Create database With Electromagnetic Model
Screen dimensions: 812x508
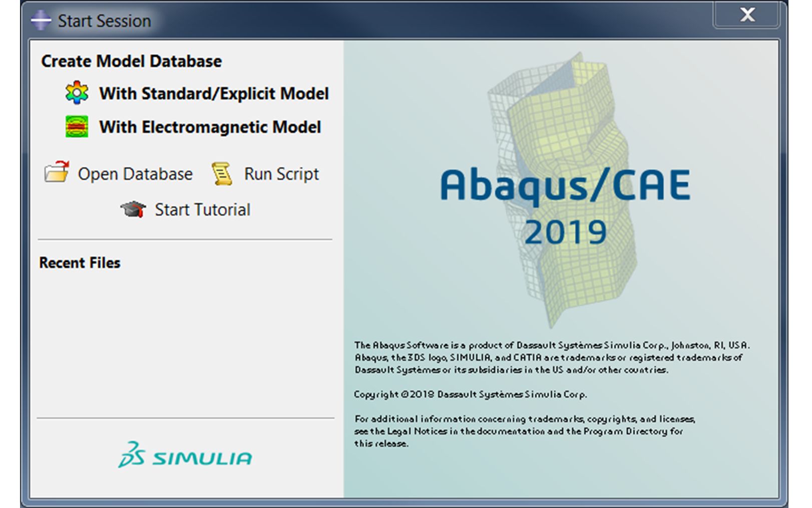click(x=210, y=127)
